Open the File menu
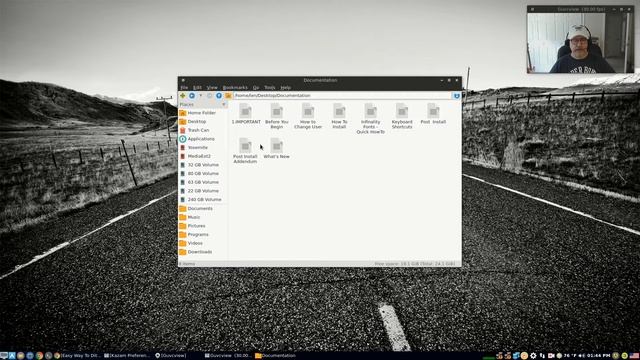Screen dimensions: 640x360 (184, 87)
